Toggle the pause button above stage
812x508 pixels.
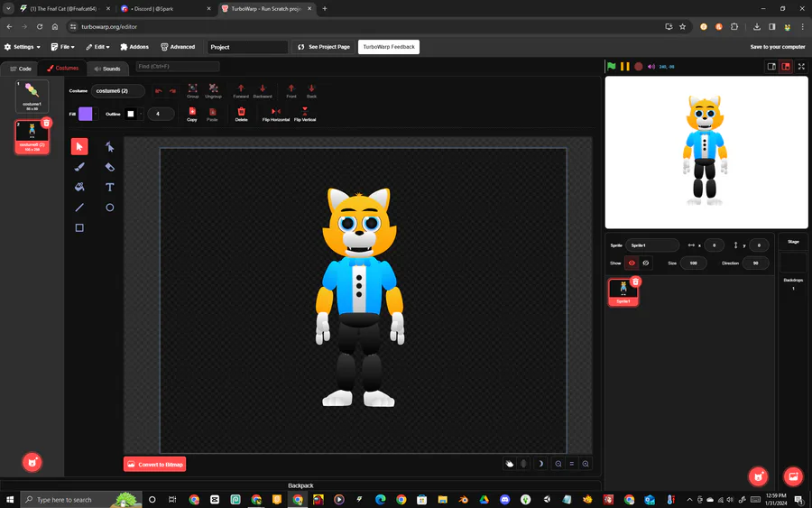click(x=625, y=66)
